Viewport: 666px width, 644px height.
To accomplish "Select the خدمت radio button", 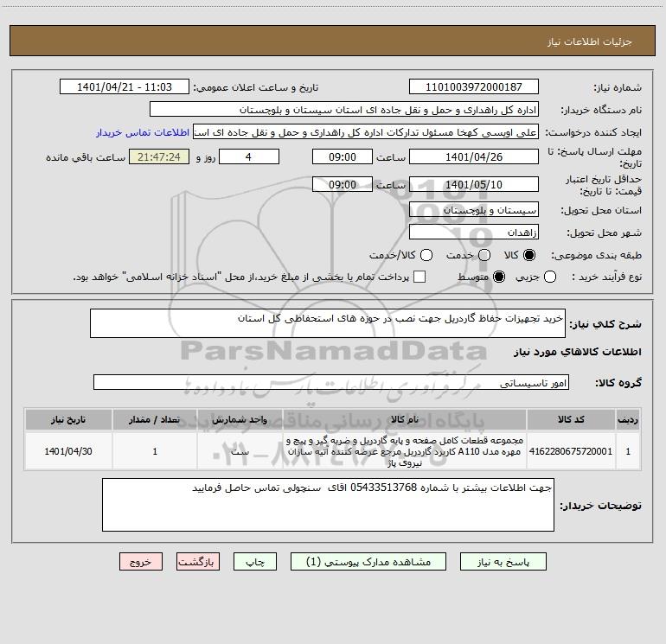I will tap(484, 255).
